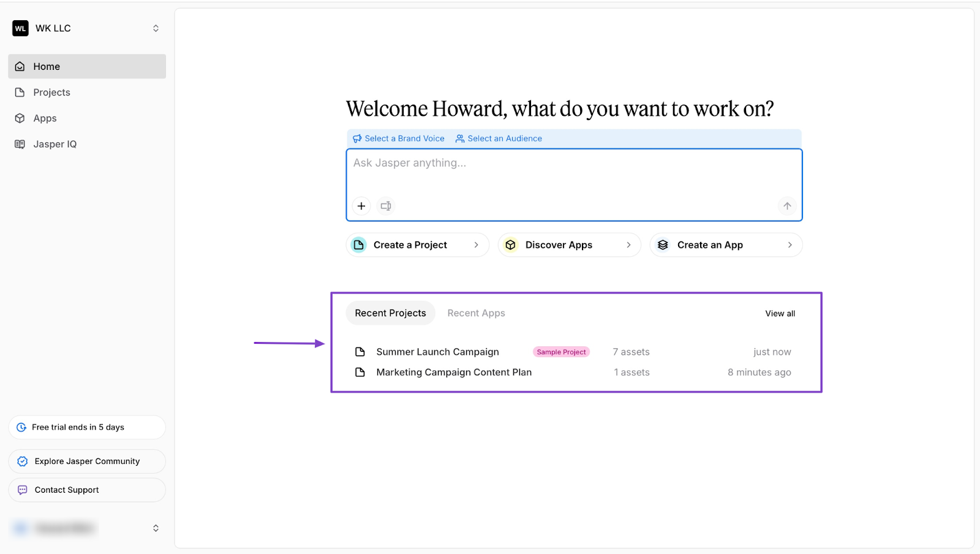Click the Create an App layers icon
This screenshot has height=554, width=980.
point(663,245)
